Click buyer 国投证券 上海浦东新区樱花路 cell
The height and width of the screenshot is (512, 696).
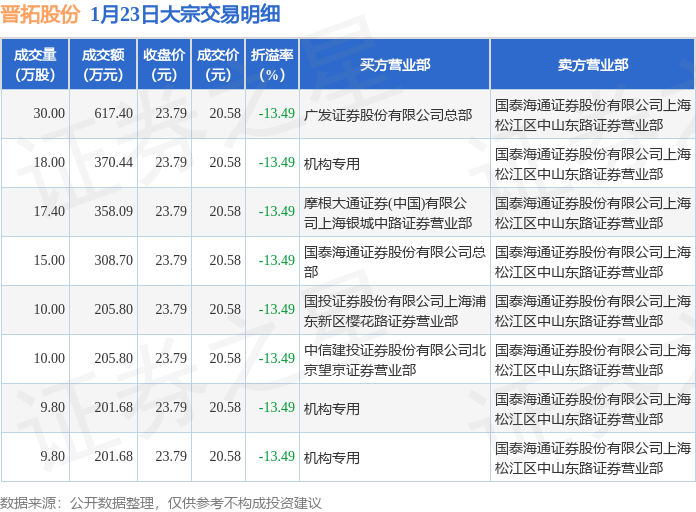click(395, 311)
